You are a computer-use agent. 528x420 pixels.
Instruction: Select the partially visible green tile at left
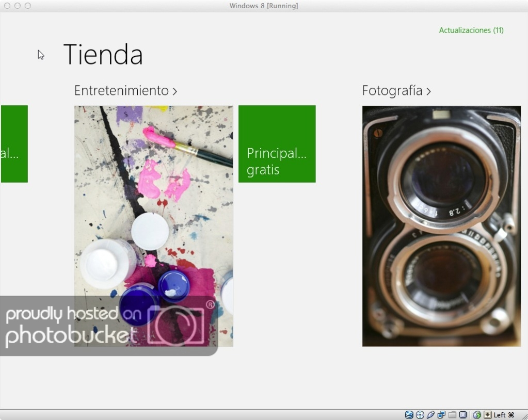14,144
